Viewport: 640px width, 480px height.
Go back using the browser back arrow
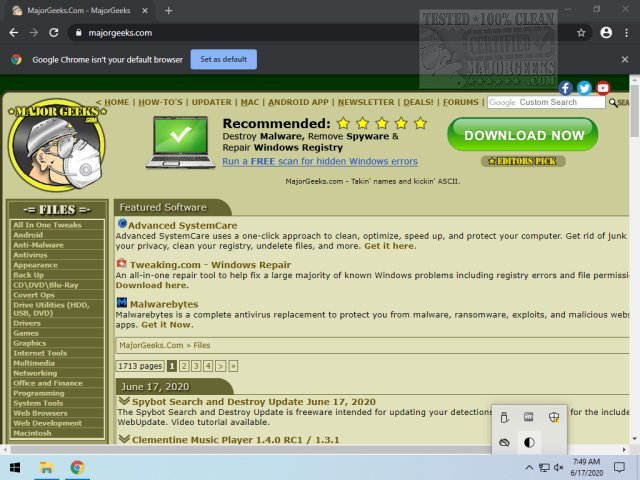13,33
